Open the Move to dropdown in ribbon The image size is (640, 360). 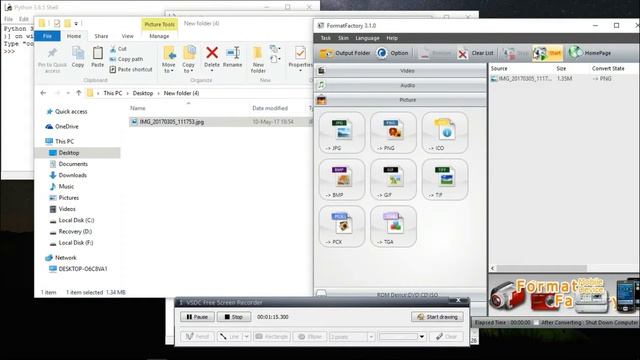point(169,60)
